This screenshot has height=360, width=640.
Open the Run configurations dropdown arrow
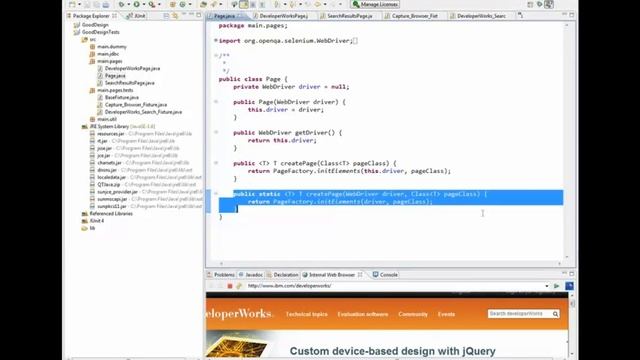[143, 4]
